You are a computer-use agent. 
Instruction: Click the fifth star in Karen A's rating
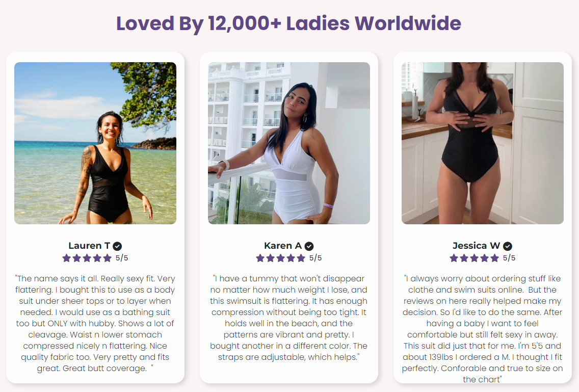(x=301, y=258)
